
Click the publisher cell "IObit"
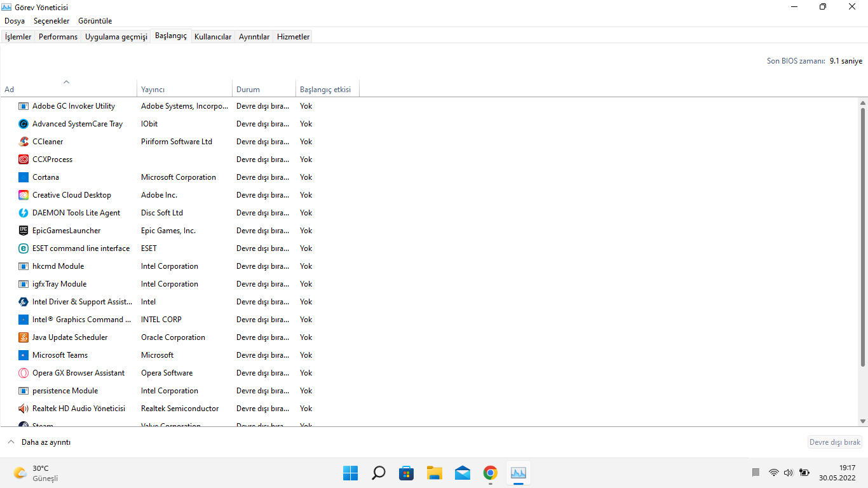(149, 124)
